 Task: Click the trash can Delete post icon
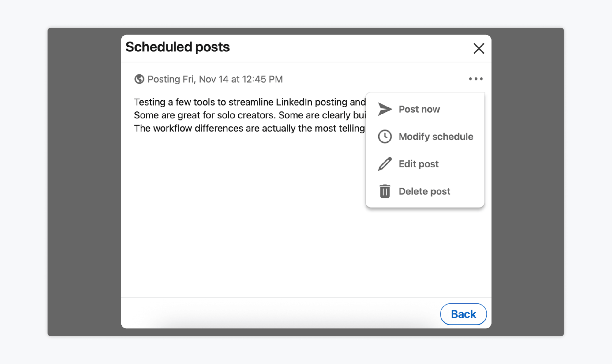pos(385,191)
